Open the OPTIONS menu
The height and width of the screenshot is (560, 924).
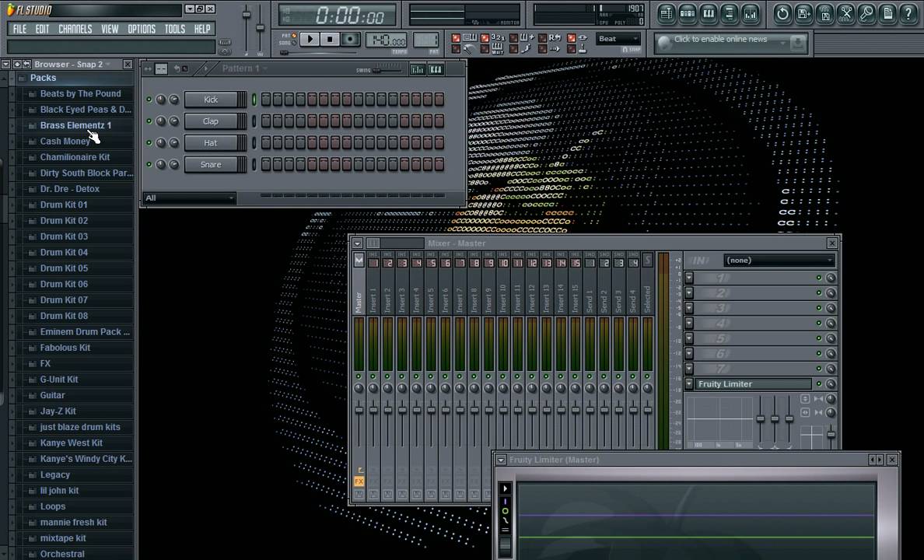coord(142,29)
